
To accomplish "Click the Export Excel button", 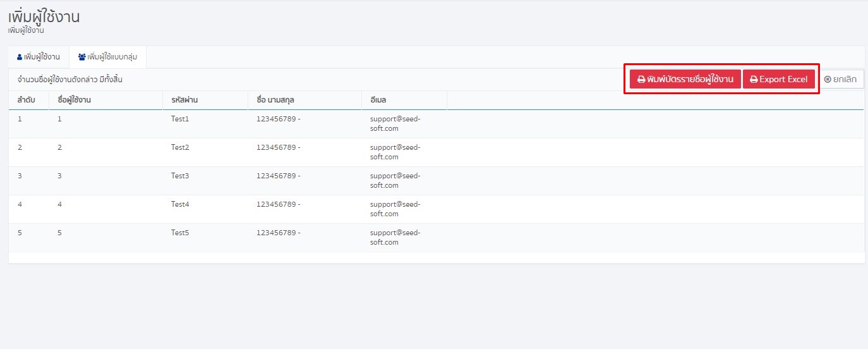I will [x=779, y=79].
